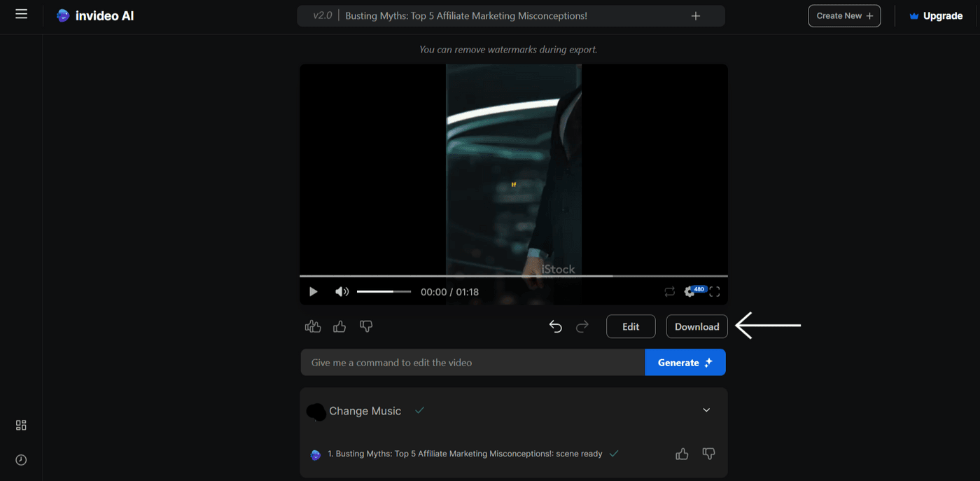This screenshot has width=980, height=481.
Task: Open the history clock icon in the sidebar
Action: pos(20,459)
